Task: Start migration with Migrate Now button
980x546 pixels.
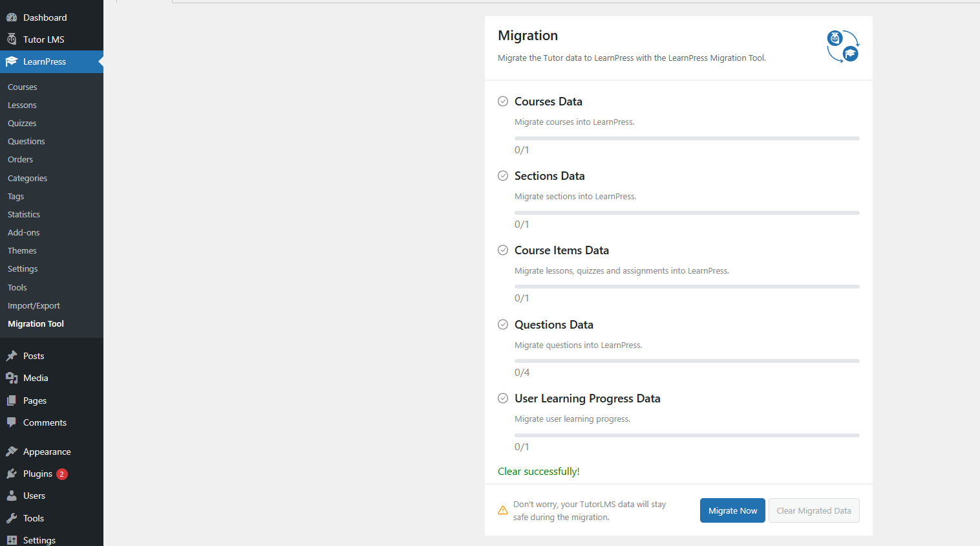Action: 732,510
